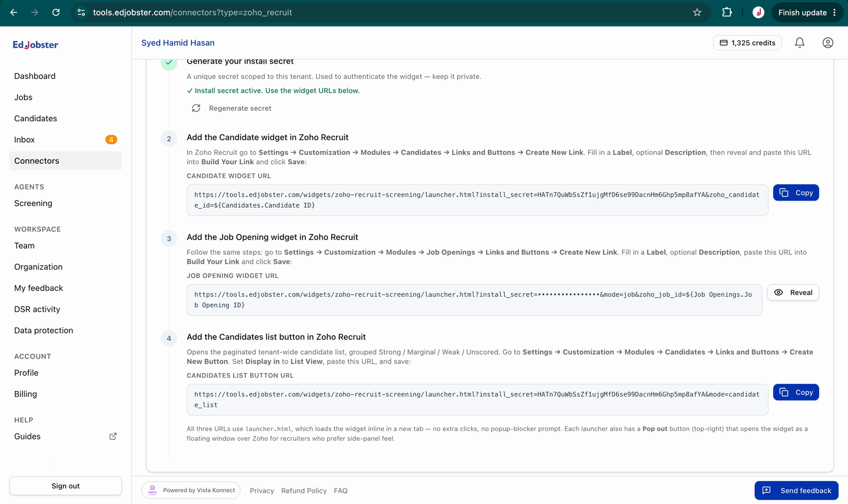Click the 'Install secret active' status text

pyautogui.click(x=273, y=91)
